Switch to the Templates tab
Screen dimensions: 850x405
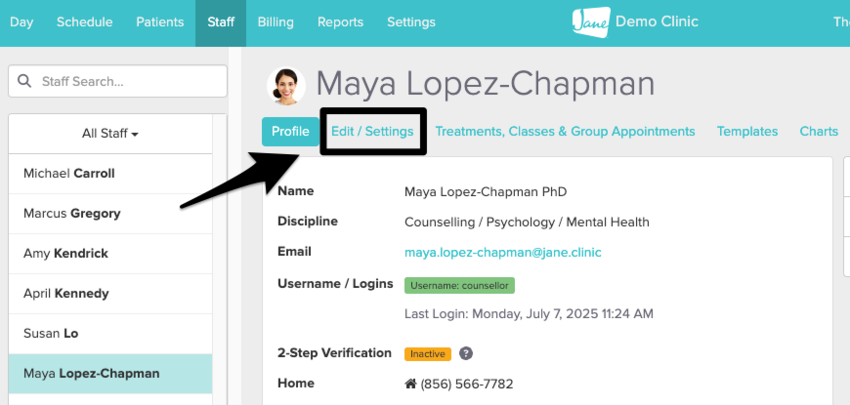tap(747, 131)
